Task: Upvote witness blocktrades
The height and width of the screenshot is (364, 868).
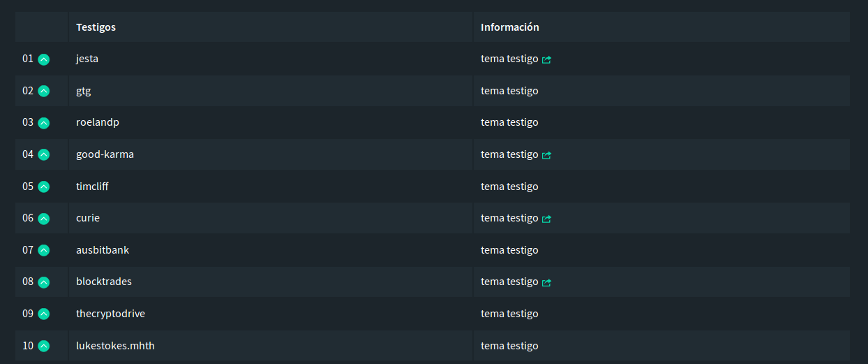Action: coord(44,282)
